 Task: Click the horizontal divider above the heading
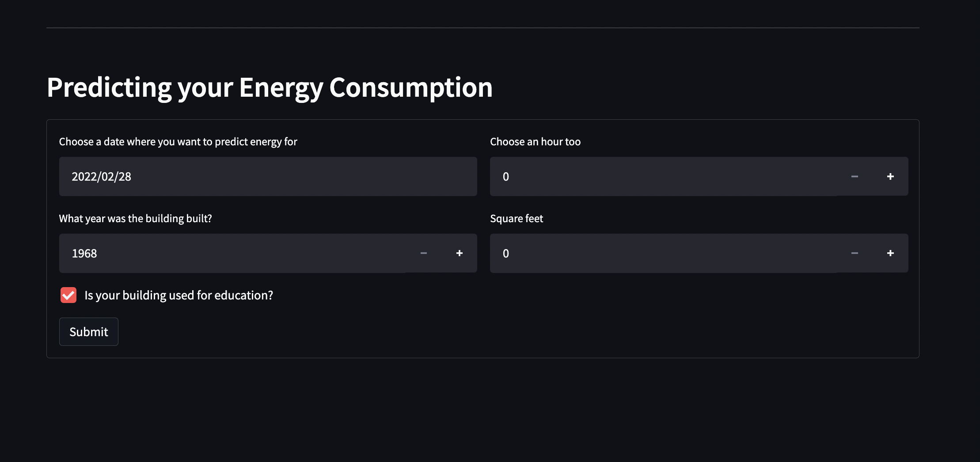[x=483, y=28]
